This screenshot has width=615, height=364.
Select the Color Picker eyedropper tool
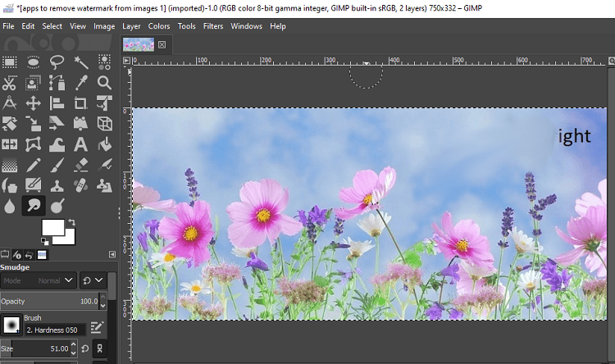point(81,83)
